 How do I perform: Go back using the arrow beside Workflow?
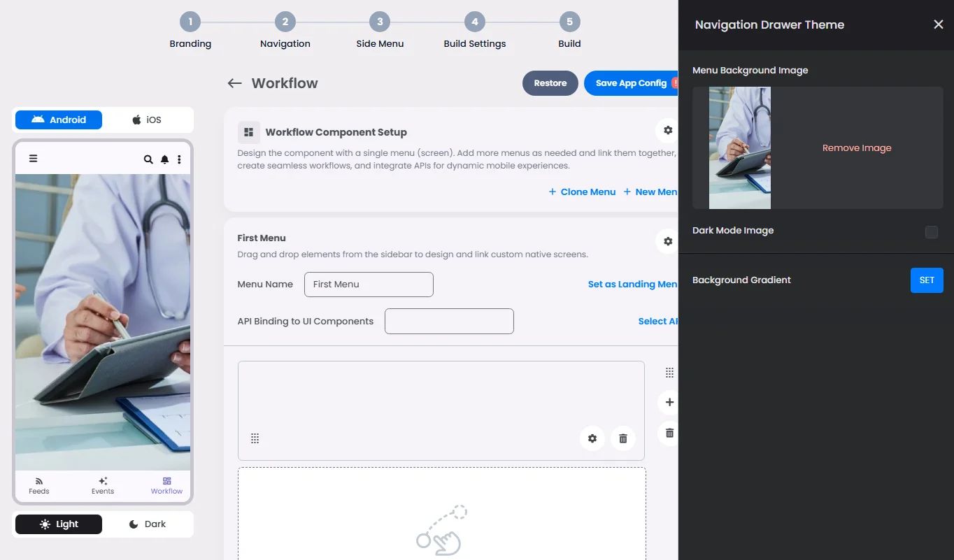point(234,83)
